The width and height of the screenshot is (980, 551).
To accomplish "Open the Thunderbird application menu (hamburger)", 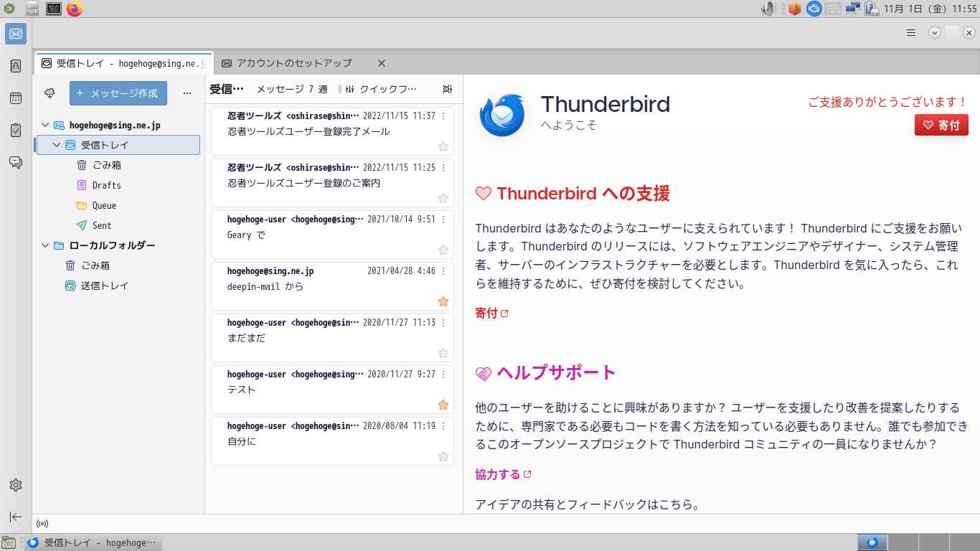I will point(911,32).
